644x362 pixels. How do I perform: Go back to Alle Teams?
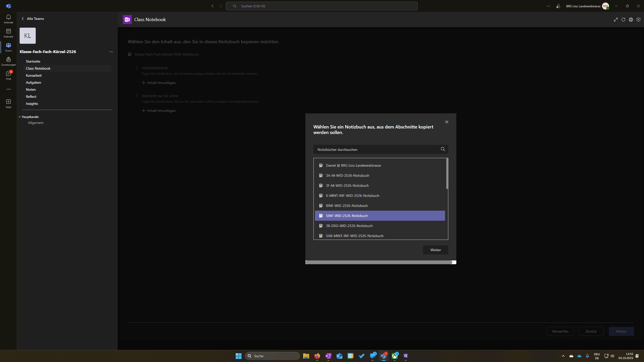33,19
